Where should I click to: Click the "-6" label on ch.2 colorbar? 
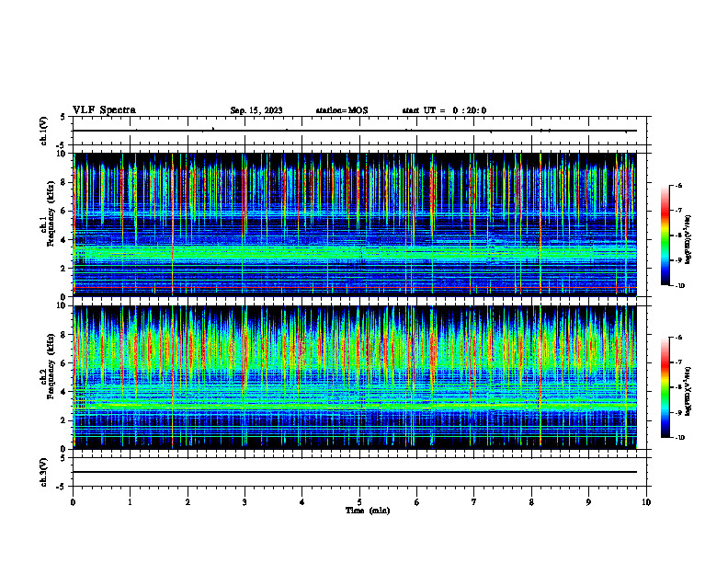[x=678, y=338]
